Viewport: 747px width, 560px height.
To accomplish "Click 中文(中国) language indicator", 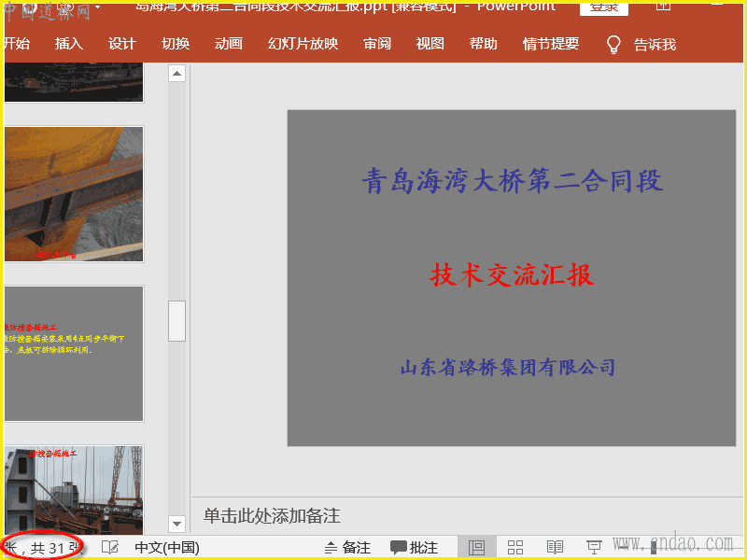I will pyautogui.click(x=167, y=548).
